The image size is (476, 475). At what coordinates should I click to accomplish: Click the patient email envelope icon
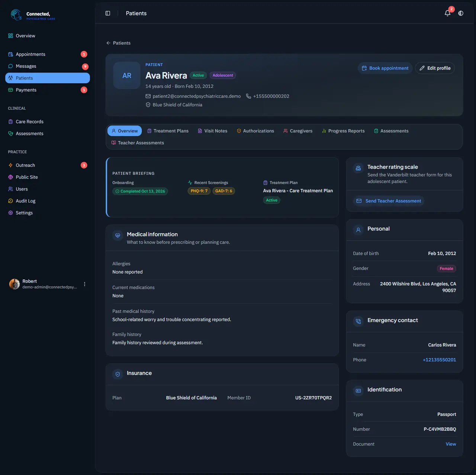pyautogui.click(x=148, y=96)
